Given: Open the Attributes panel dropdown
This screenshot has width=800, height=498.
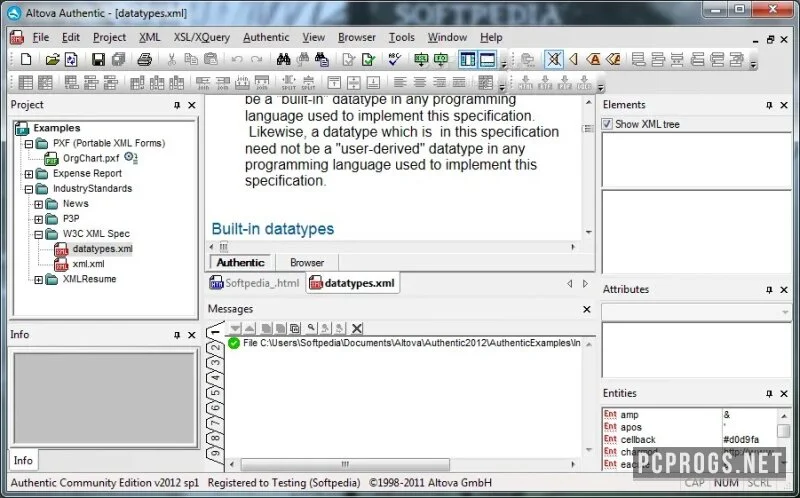Looking at the screenshot, I should tap(785, 312).
